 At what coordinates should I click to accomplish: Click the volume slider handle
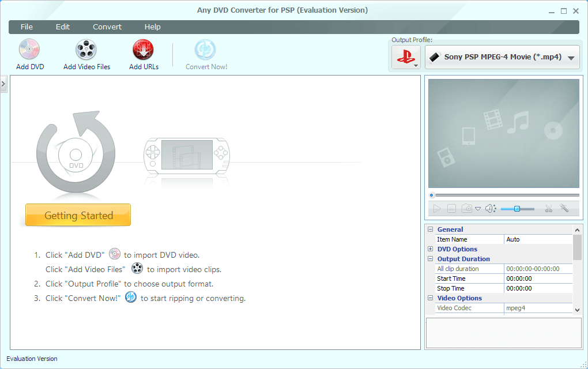click(x=517, y=209)
